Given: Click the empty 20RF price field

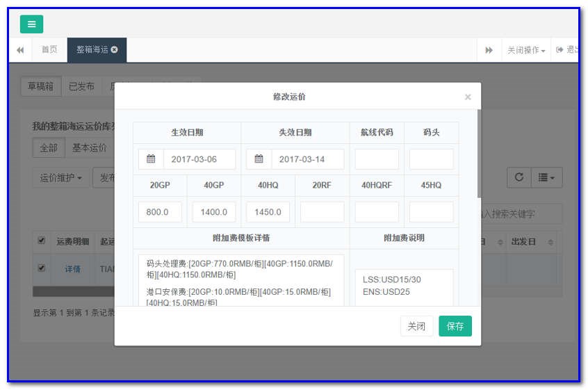Looking at the screenshot, I should [x=322, y=212].
